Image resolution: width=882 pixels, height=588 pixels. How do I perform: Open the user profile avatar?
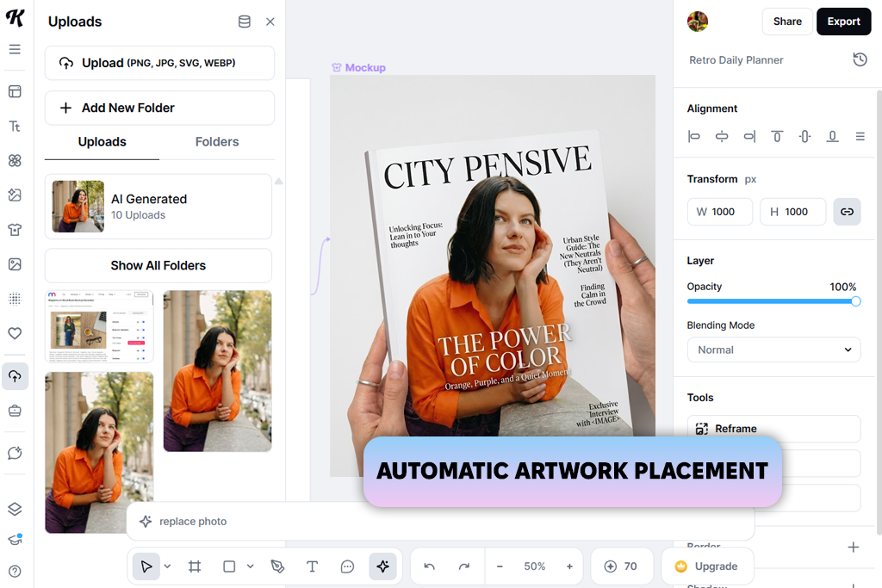click(x=698, y=22)
